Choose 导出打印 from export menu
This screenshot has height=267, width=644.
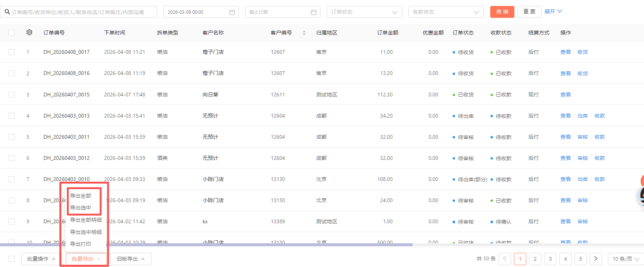pos(81,244)
